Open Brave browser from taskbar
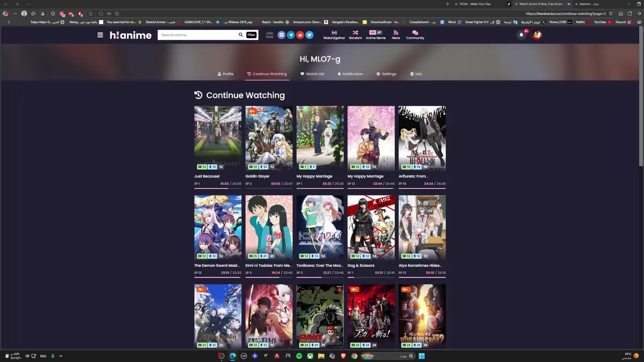The image size is (644, 362). pos(344,356)
